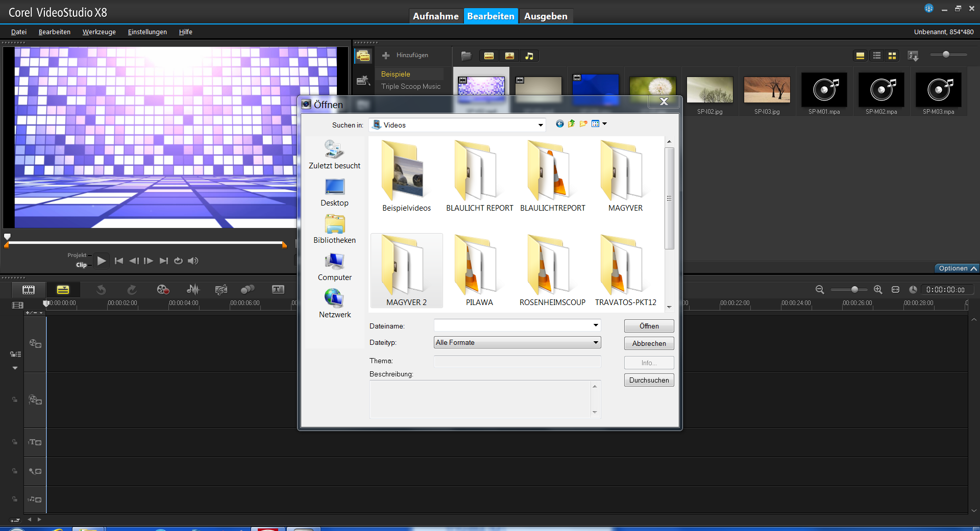
Task: Expand the Optionen panel
Action: [957, 268]
